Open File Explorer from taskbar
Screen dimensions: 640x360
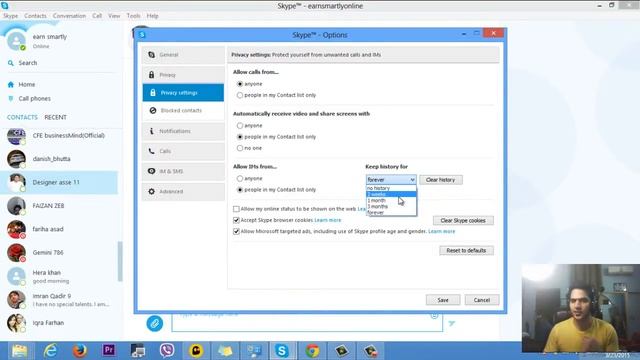pos(19,351)
